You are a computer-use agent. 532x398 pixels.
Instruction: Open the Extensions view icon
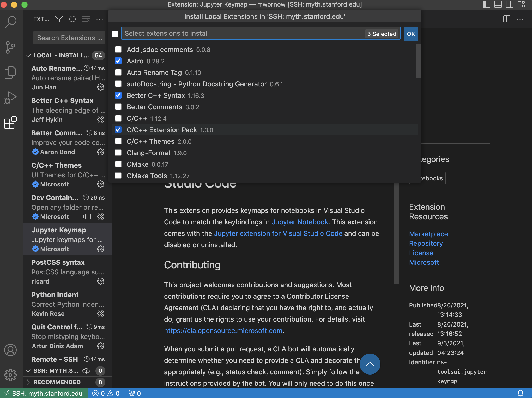[x=10, y=123]
